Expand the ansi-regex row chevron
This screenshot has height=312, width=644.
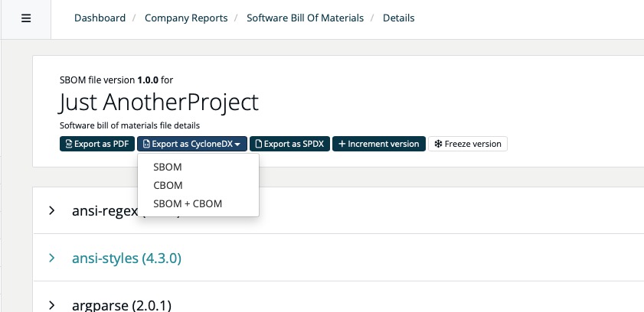pyautogui.click(x=52, y=211)
